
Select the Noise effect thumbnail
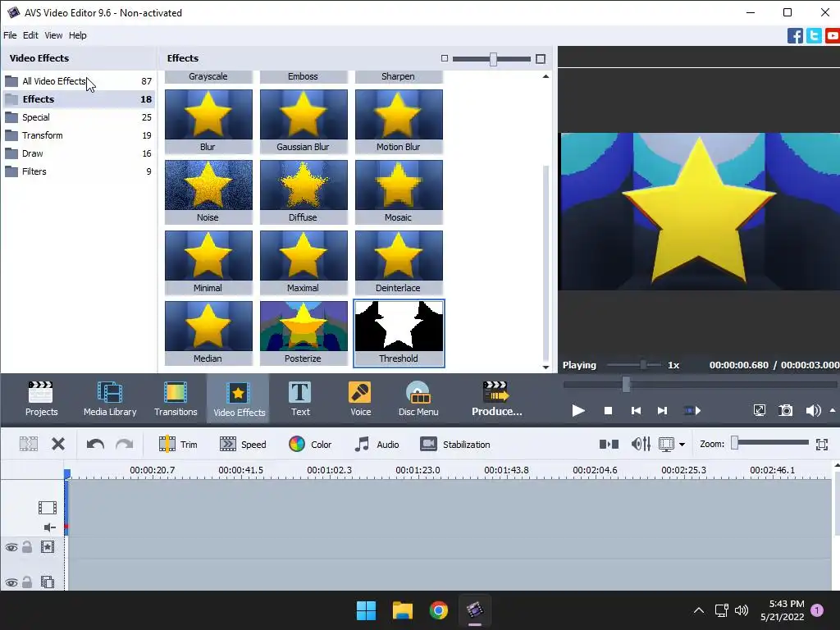[208, 192]
